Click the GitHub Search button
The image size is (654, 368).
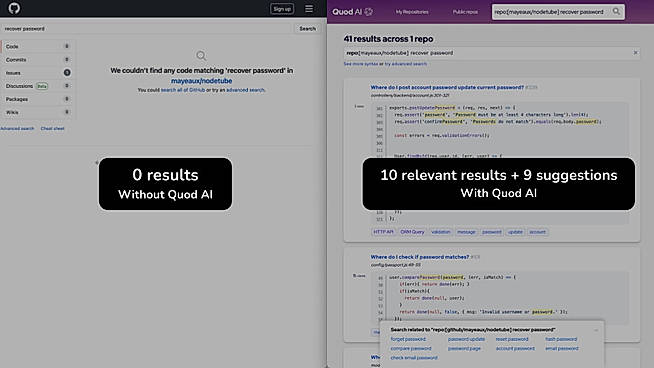(307, 29)
